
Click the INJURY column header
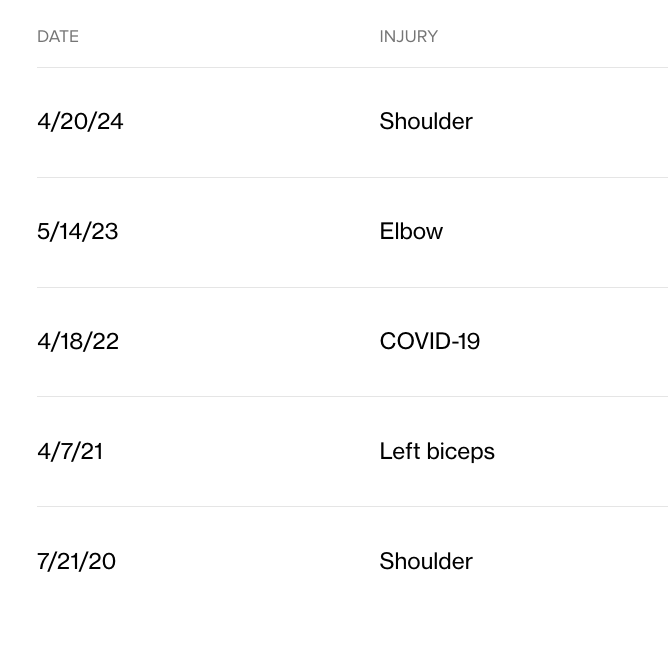pyautogui.click(x=408, y=37)
